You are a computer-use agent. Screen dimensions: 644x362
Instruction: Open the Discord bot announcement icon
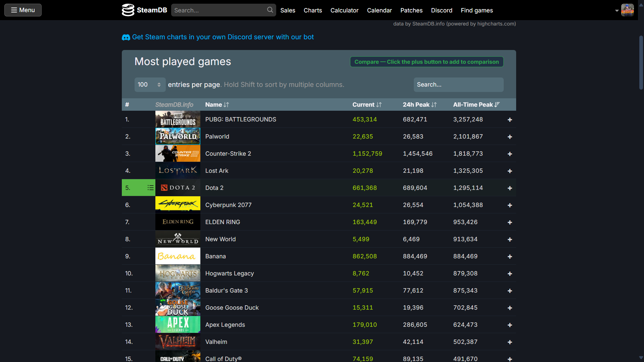pos(126,37)
